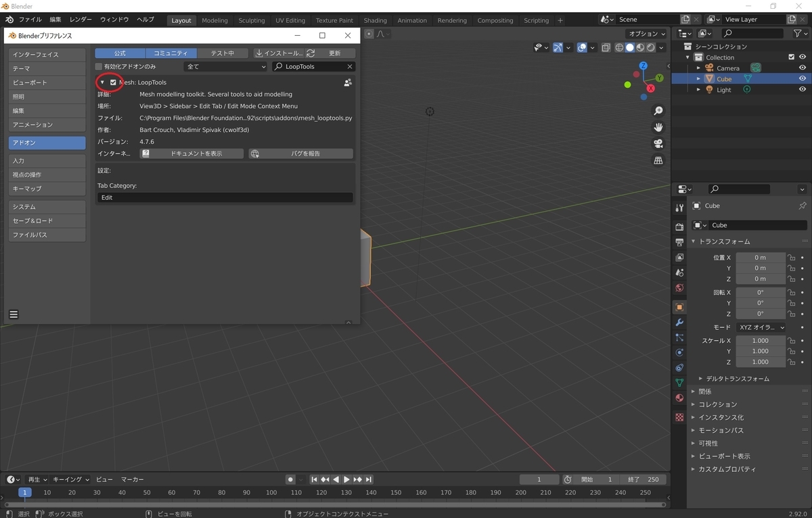The height and width of the screenshot is (518, 812).
Task: Open the 全て category dropdown
Action: click(226, 67)
